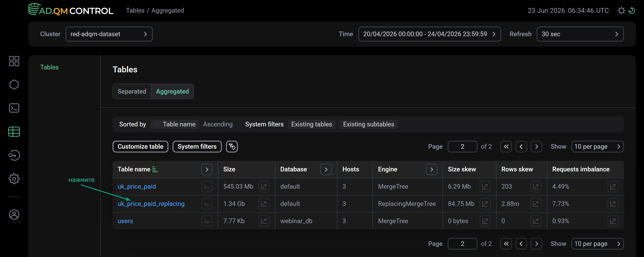Focus top Page number field
Viewport: 644px width, 257px height.
(463, 147)
